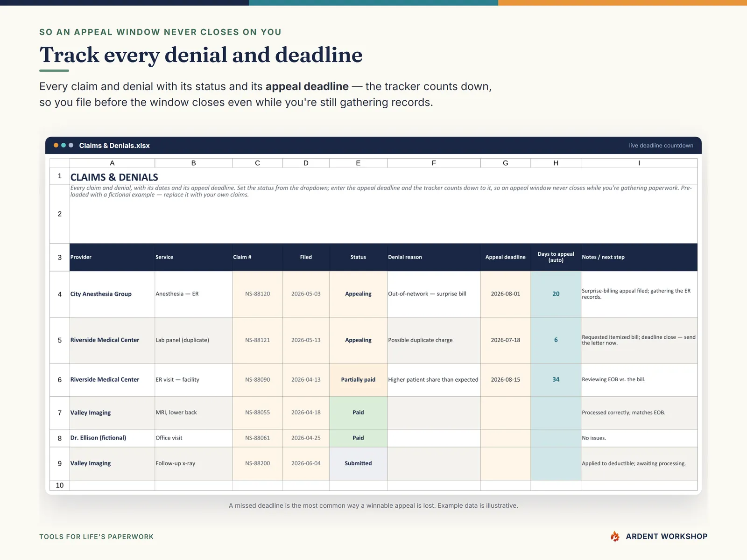This screenshot has height=560, width=747.
Task: Select days to appeal value 6
Action: pos(556,340)
